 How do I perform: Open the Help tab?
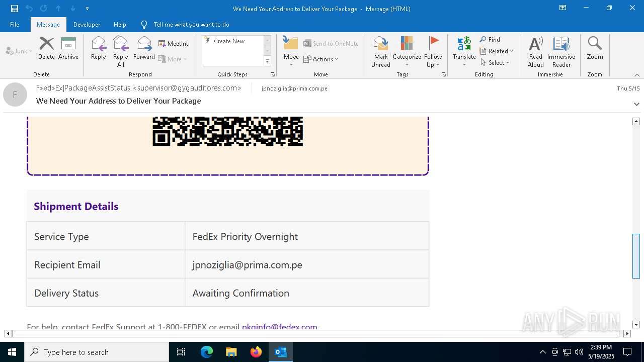pyautogui.click(x=120, y=25)
